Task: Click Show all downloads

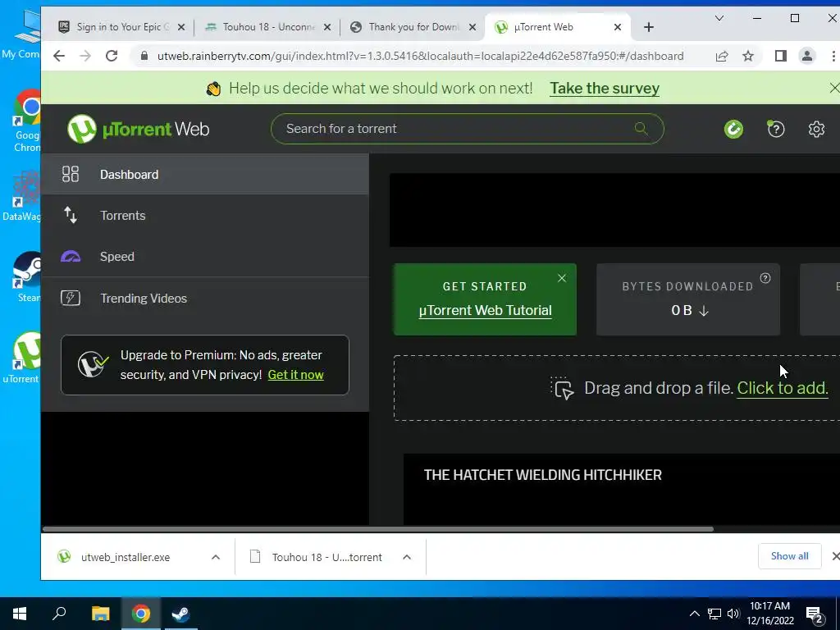Action: point(789,556)
